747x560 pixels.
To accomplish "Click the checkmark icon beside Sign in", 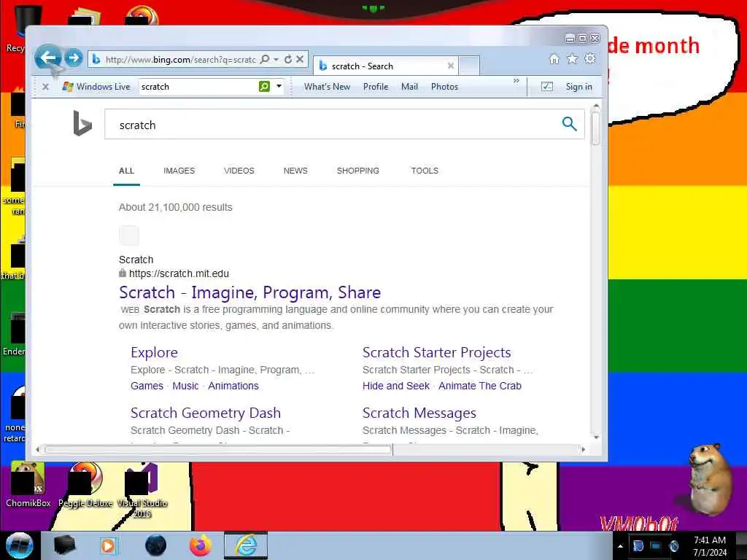I will [547, 86].
